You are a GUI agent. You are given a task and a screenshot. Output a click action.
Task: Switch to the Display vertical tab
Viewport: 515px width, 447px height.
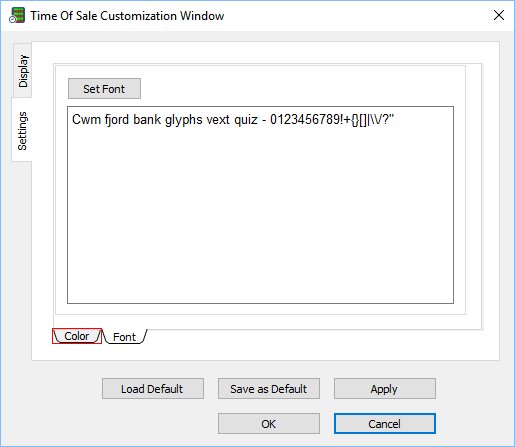[23, 70]
